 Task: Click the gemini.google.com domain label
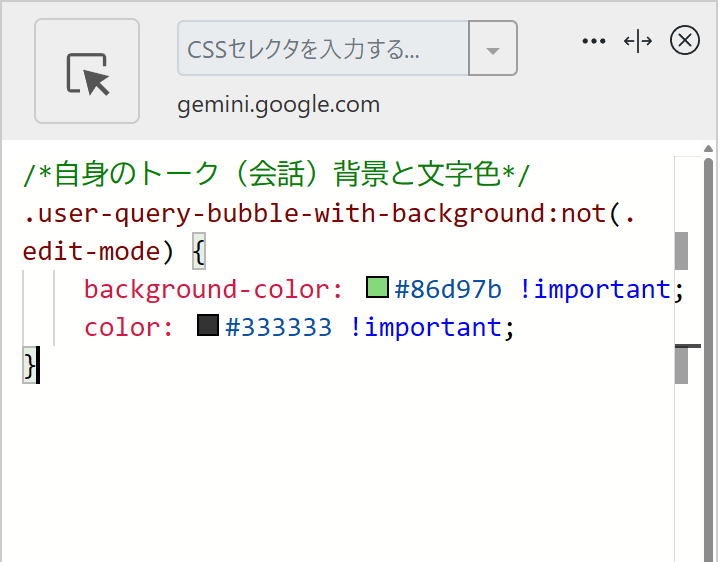pos(279,105)
